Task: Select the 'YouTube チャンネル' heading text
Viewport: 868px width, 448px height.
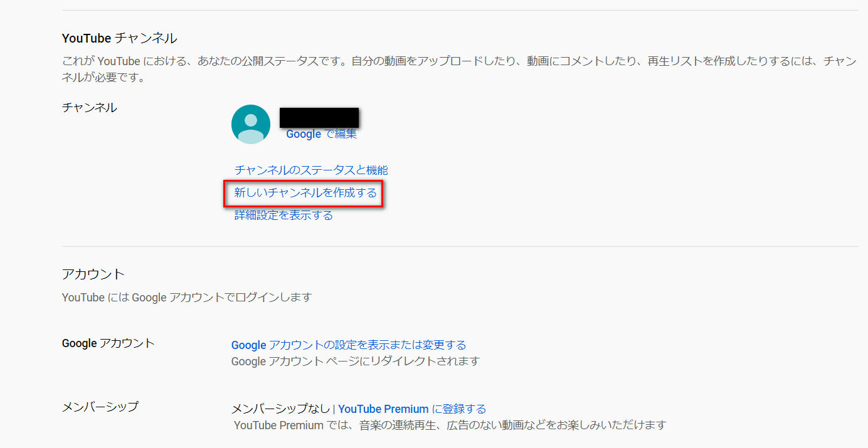Action: [x=119, y=38]
